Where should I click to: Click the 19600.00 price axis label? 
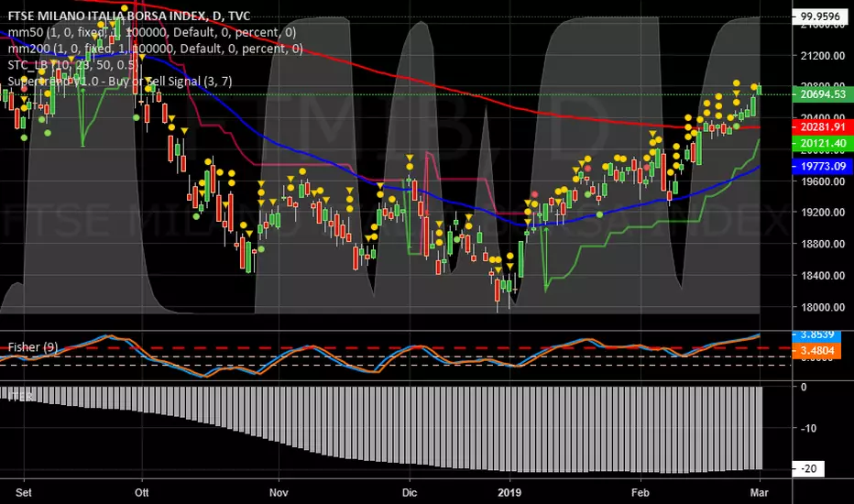(823, 181)
